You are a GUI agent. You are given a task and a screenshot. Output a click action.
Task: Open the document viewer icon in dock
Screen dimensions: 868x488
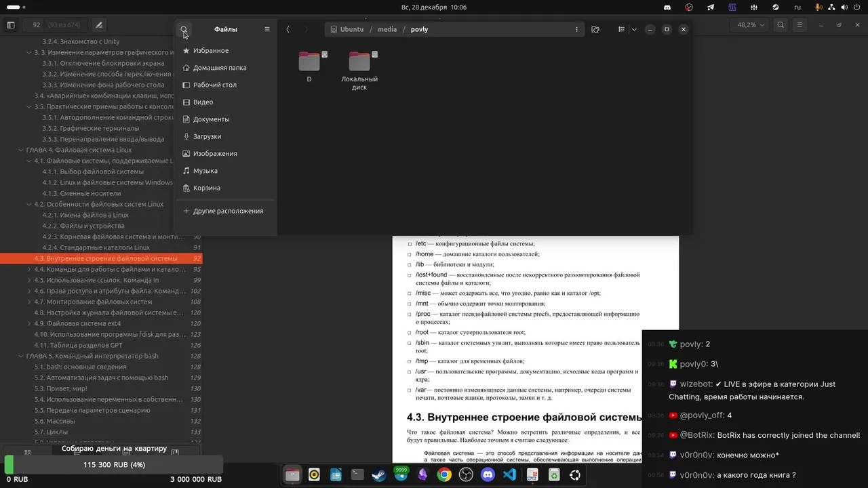[532, 475]
